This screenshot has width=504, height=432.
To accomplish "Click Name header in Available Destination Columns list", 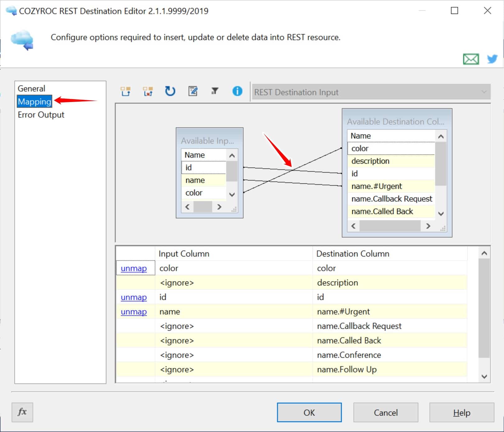I will tap(391, 136).
